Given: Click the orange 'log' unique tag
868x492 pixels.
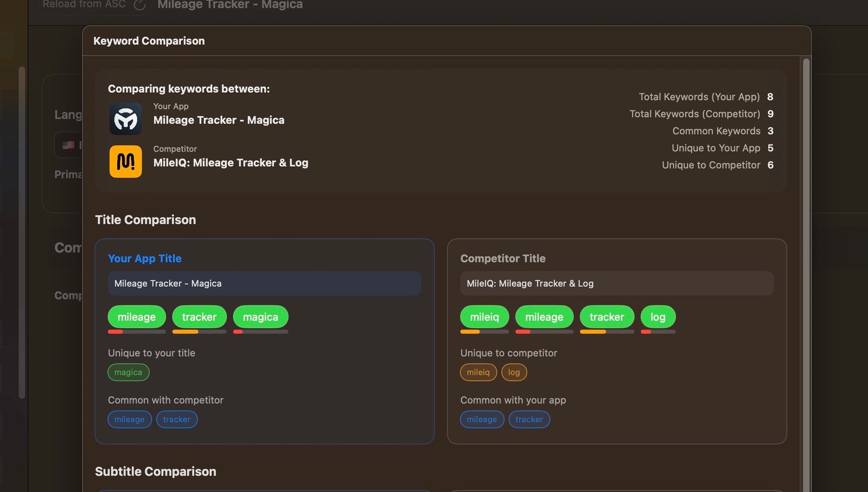Looking at the screenshot, I should pos(514,373).
